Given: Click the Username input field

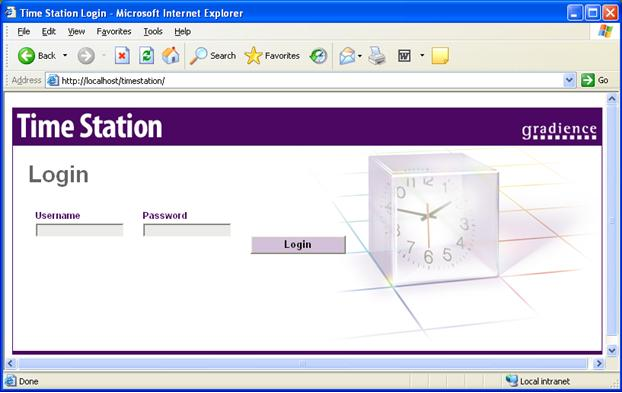Looking at the screenshot, I should tap(80, 230).
